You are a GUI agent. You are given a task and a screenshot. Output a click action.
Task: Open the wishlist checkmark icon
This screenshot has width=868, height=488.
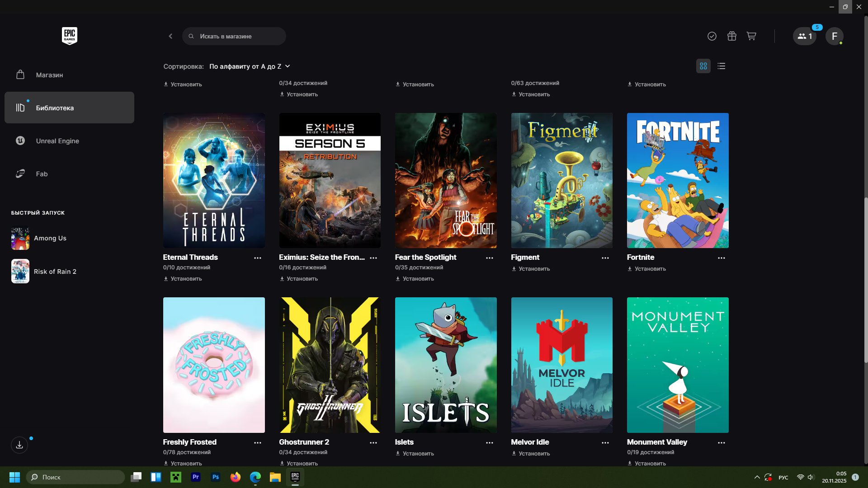pos(712,36)
